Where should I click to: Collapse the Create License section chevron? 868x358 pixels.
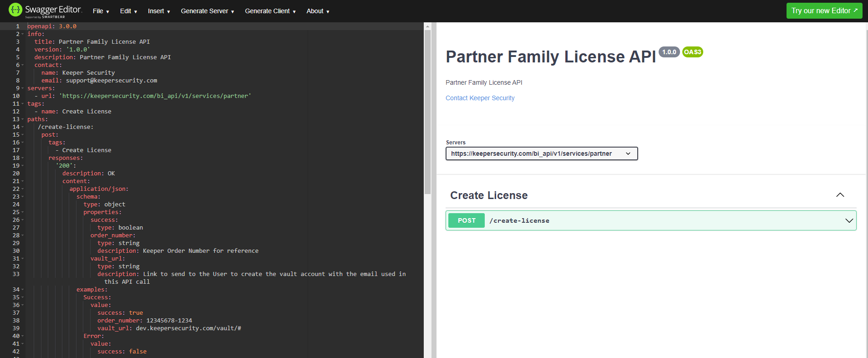[x=840, y=195]
